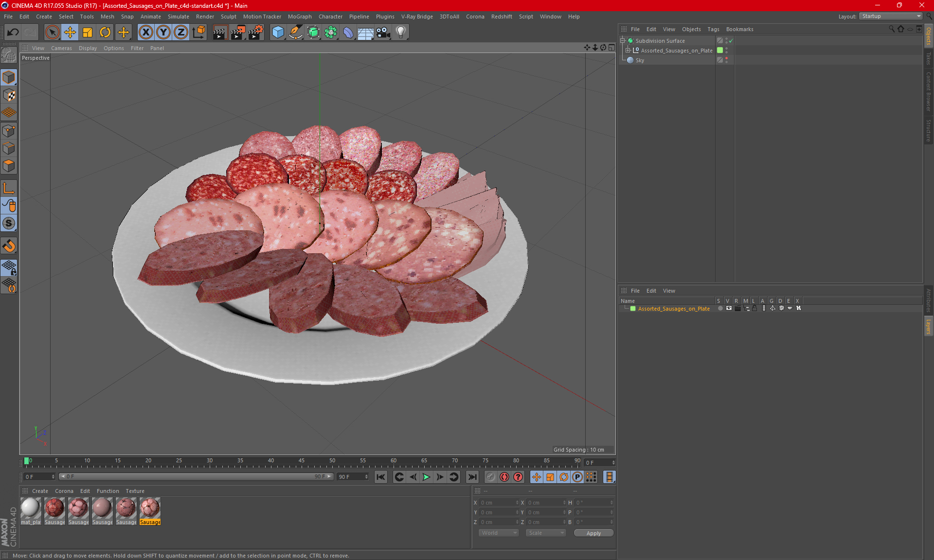Image resolution: width=934 pixels, height=560 pixels.
Task: Open the Redshift menu
Action: pos(502,17)
